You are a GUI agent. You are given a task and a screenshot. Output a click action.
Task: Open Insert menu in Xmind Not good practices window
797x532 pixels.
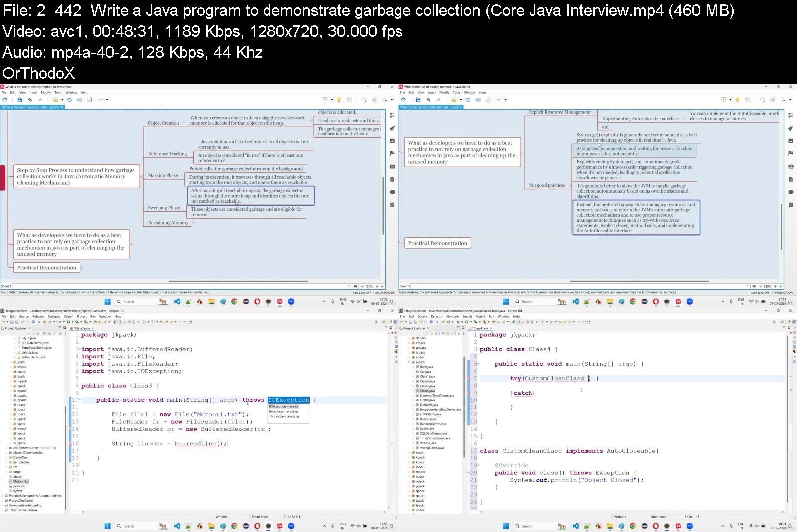[432, 92]
